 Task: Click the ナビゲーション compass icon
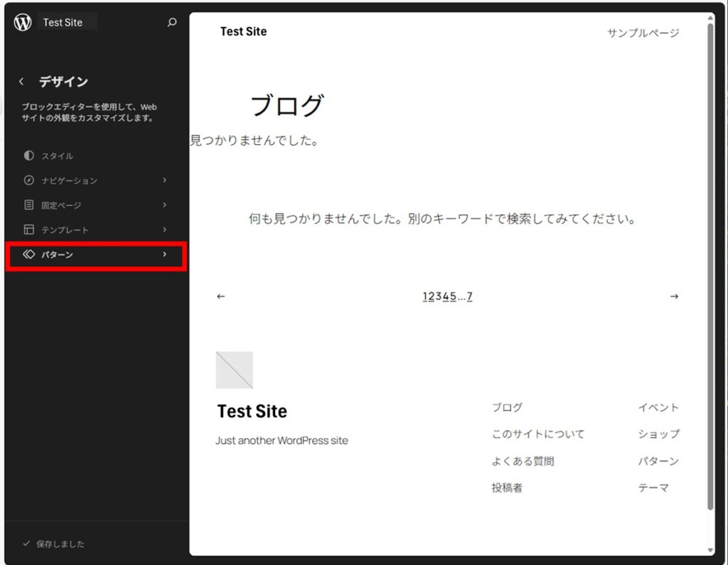[28, 181]
